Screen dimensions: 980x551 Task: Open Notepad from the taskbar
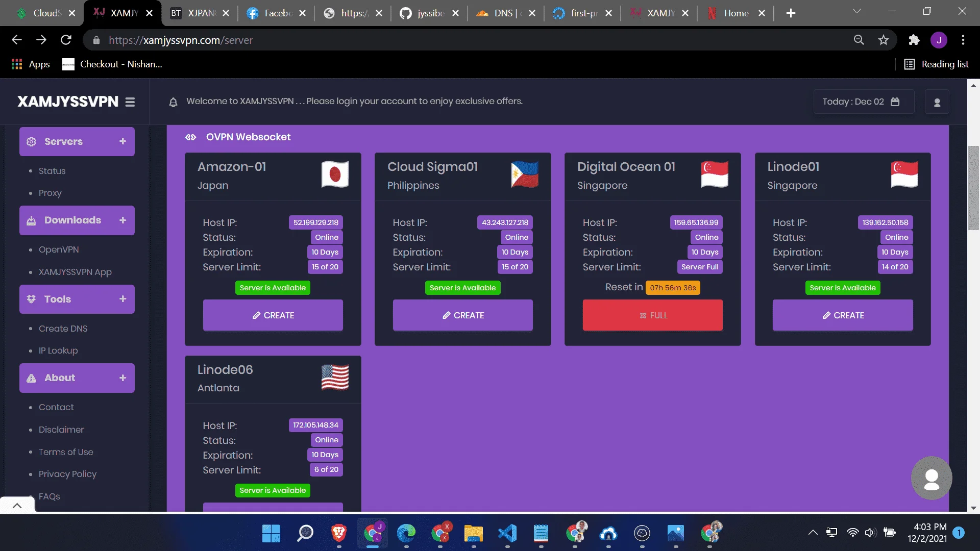click(x=541, y=534)
